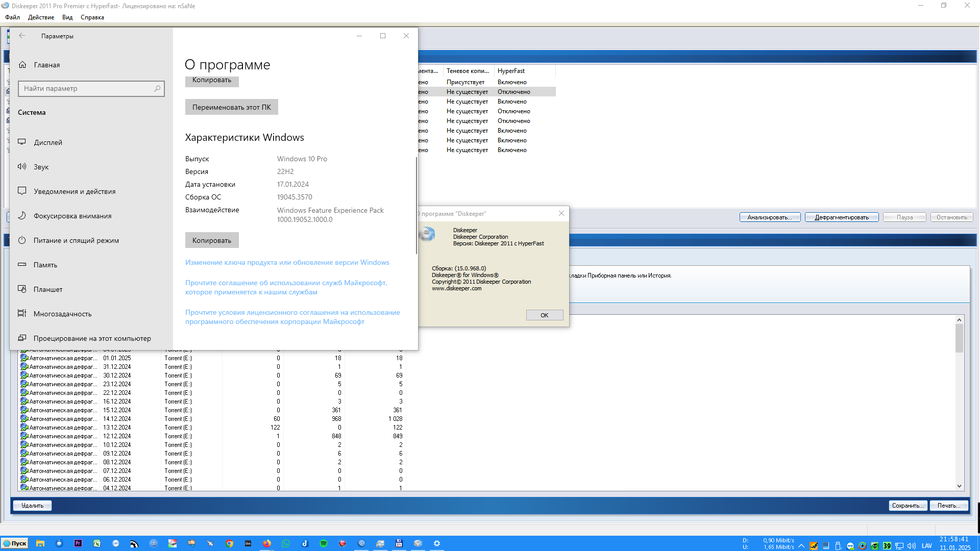Open the Справка menu in Diskeeper

92,17
